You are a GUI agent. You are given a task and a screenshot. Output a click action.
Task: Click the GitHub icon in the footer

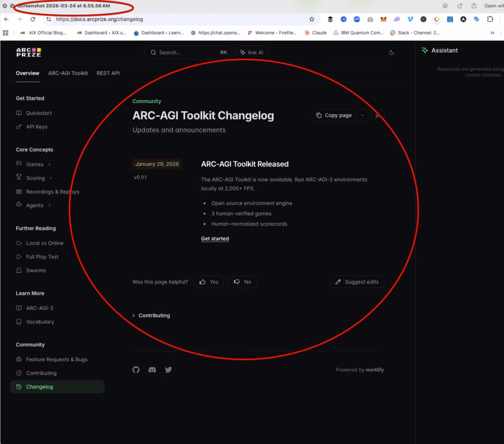click(x=136, y=370)
